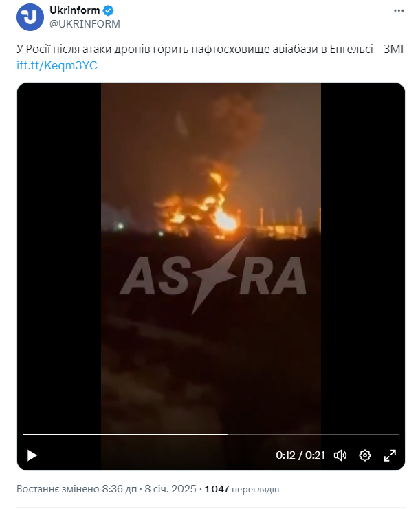The image size is (420, 509).
Task: Mute the video with the speaker icon
Action: [x=340, y=455]
